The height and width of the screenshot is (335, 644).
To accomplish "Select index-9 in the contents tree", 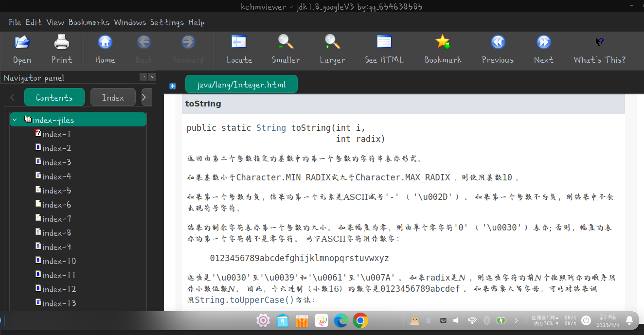I will [x=56, y=247].
